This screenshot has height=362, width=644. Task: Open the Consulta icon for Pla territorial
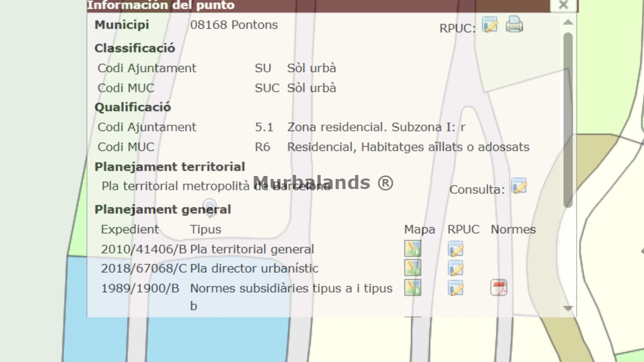click(519, 186)
